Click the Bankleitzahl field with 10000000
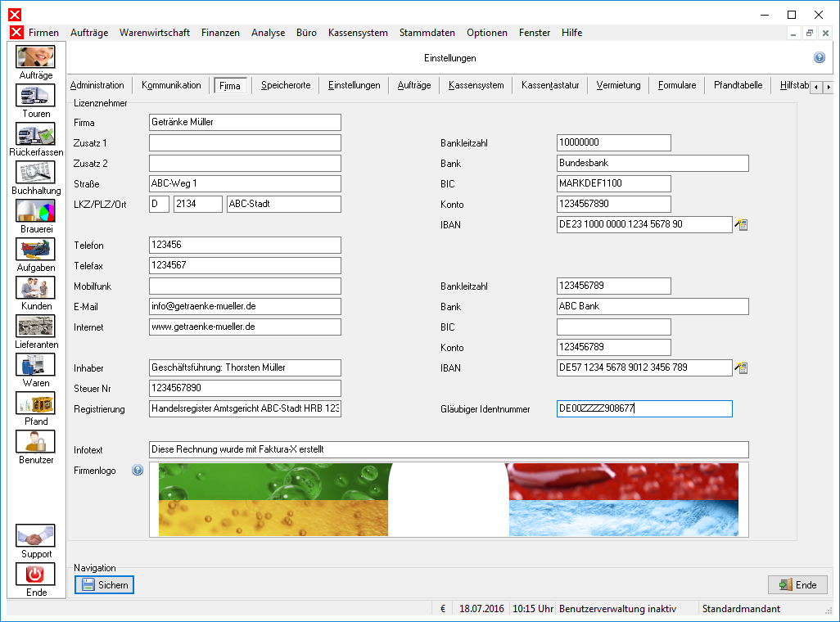Image resolution: width=840 pixels, height=622 pixels. (614, 142)
